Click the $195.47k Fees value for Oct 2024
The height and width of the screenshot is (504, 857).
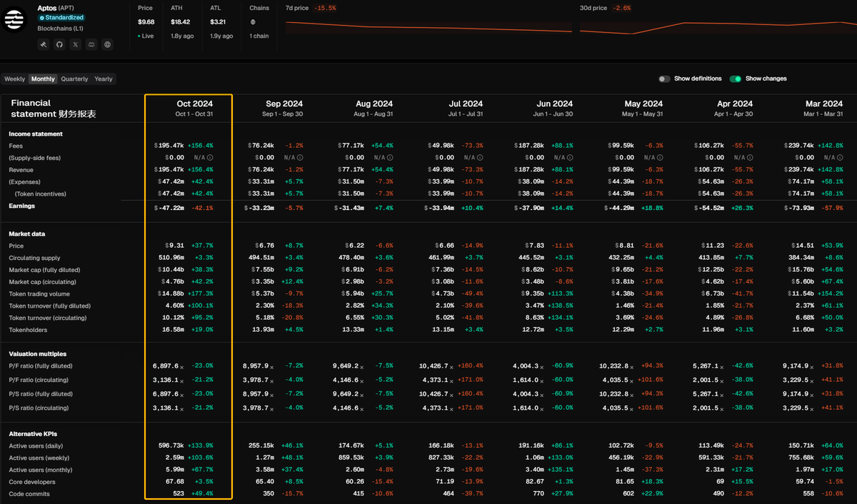[x=169, y=146]
